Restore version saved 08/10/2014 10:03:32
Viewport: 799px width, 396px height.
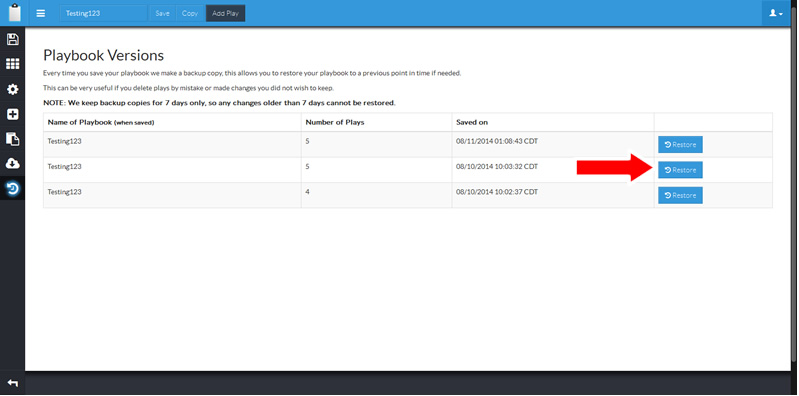tap(680, 170)
